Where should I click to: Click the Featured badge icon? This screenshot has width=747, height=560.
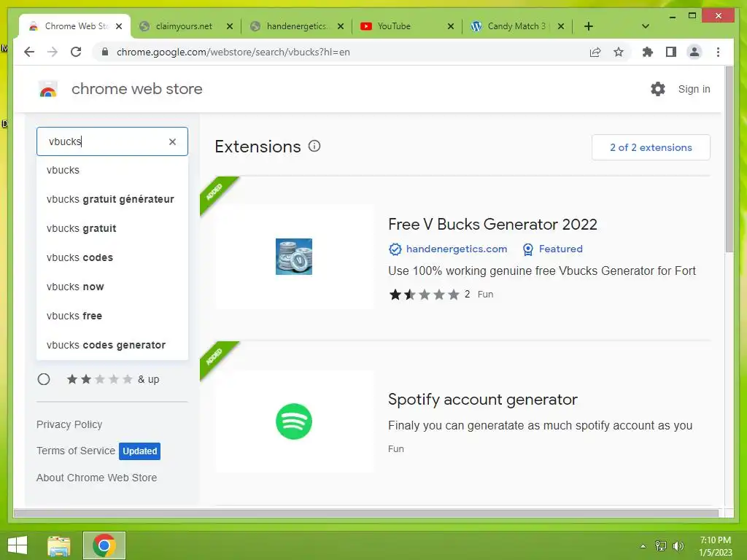528,249
